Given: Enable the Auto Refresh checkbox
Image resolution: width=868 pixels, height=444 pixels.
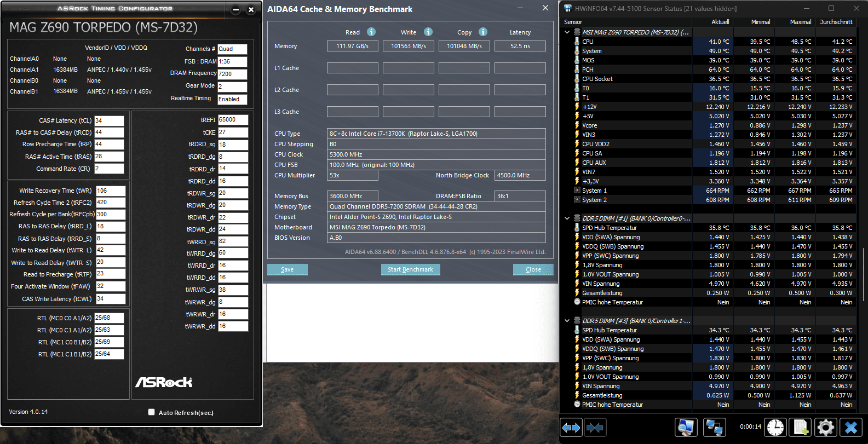Looking at the screenshot, I should pyautogui.click(x=151, y=412).
